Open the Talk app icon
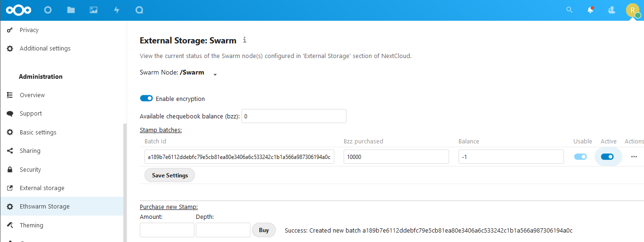 point(139,10)
